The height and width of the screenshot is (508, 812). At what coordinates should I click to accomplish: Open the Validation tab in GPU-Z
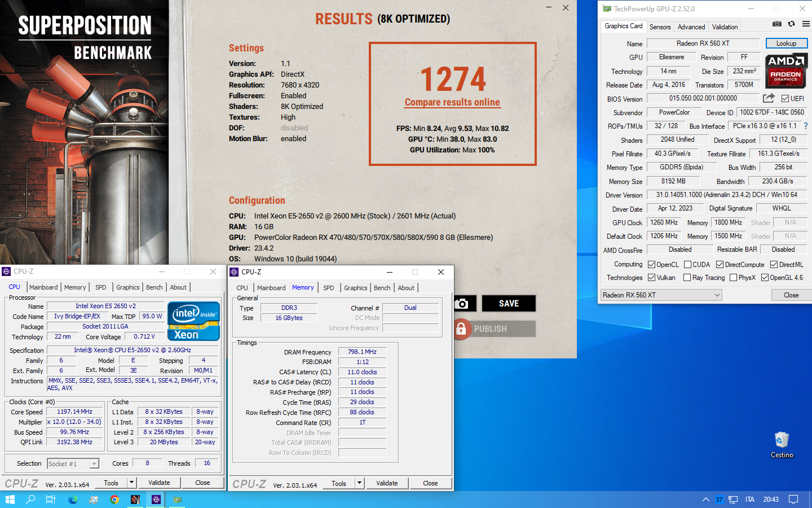click(725, 27)
